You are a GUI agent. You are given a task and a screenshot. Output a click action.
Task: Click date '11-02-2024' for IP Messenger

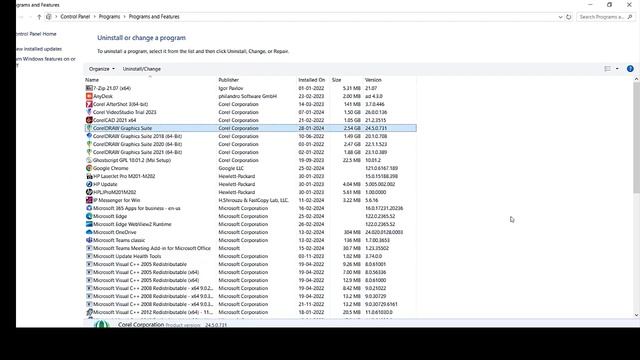(x=311, y=200)
